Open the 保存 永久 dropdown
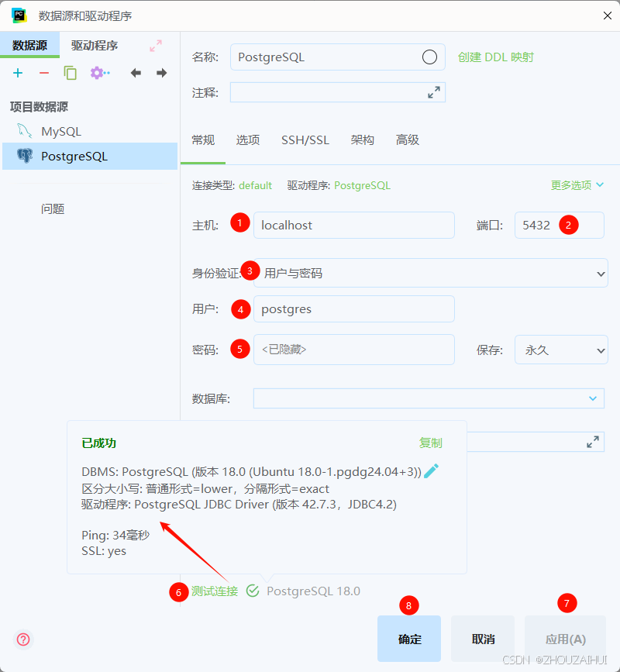This screenshot has height=672, width=620. pos(561,350)
